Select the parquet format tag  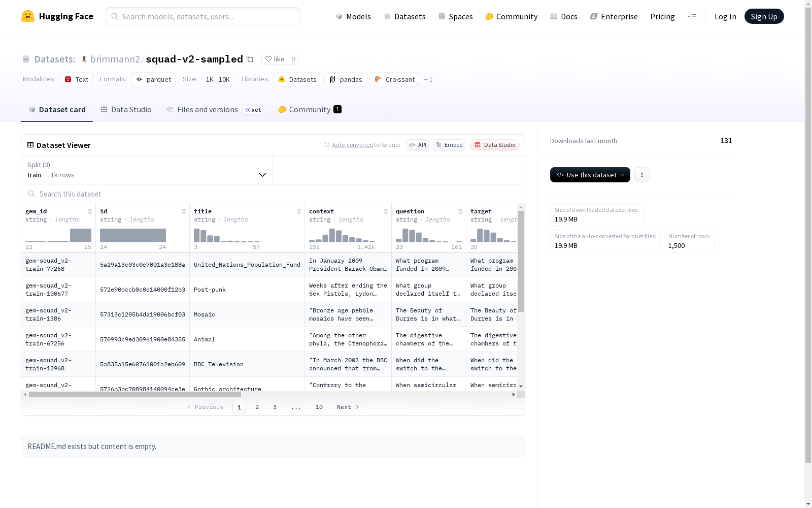(x=153, y=79)
